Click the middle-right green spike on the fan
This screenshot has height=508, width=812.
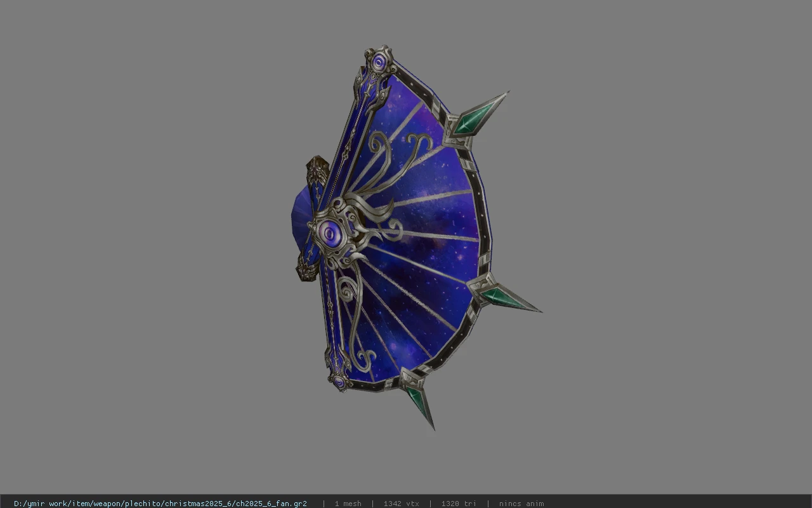[x=509, y=298]
